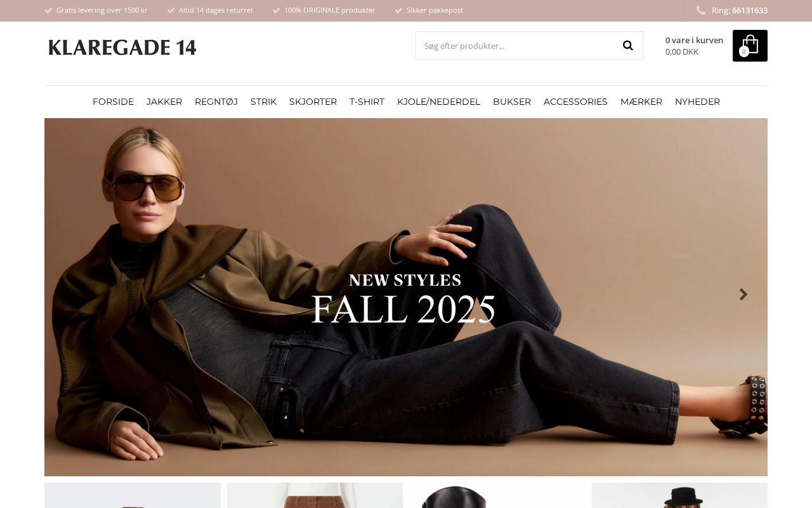The image size is (812, 508).
Task: Click the NYHEDER link
Action: point(697,102)
